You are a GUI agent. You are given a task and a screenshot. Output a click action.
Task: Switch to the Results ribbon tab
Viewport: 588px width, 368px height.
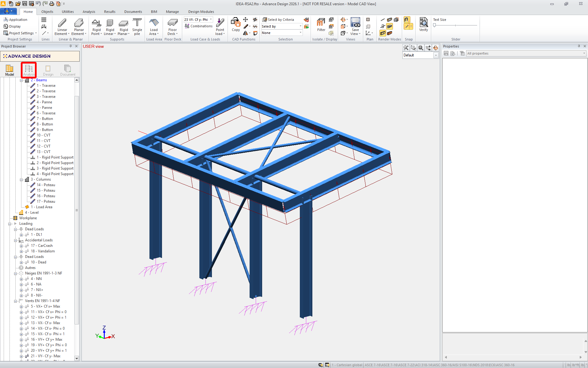point(110,12)
